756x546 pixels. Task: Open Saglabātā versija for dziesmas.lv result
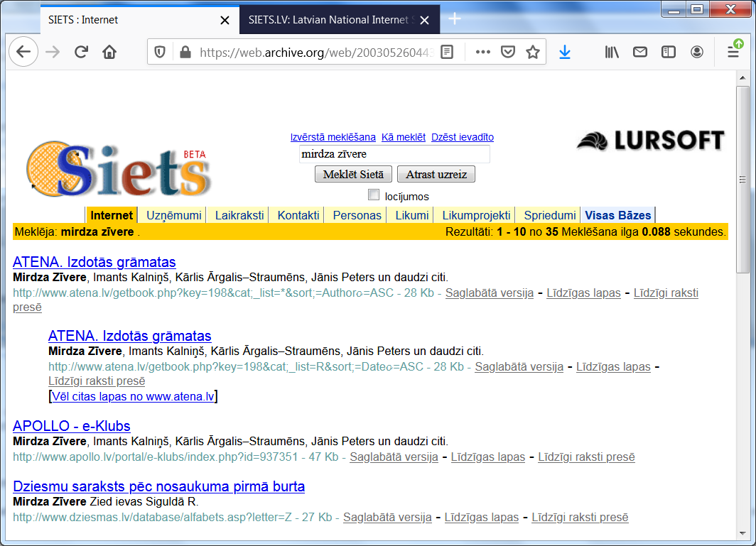click(387, 517)
